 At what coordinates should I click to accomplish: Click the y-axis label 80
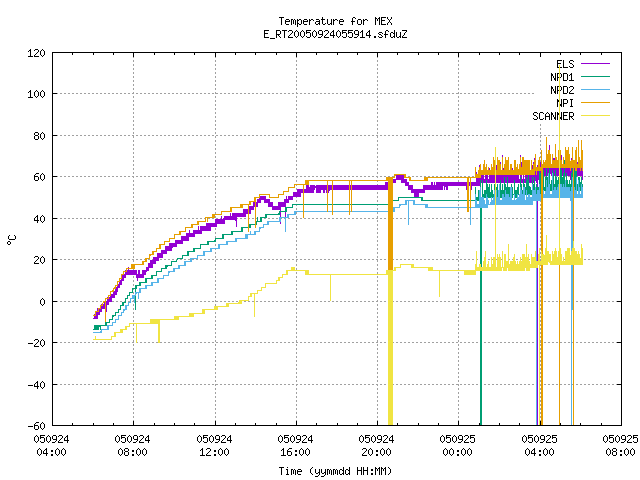click(39, 136)
